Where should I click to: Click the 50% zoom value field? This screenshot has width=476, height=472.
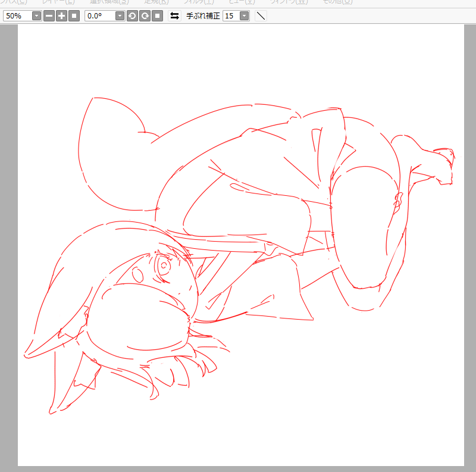tap(18, 16)
